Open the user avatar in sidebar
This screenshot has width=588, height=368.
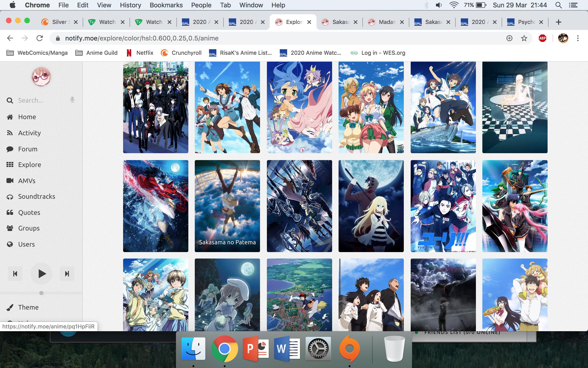pos(41,77)
